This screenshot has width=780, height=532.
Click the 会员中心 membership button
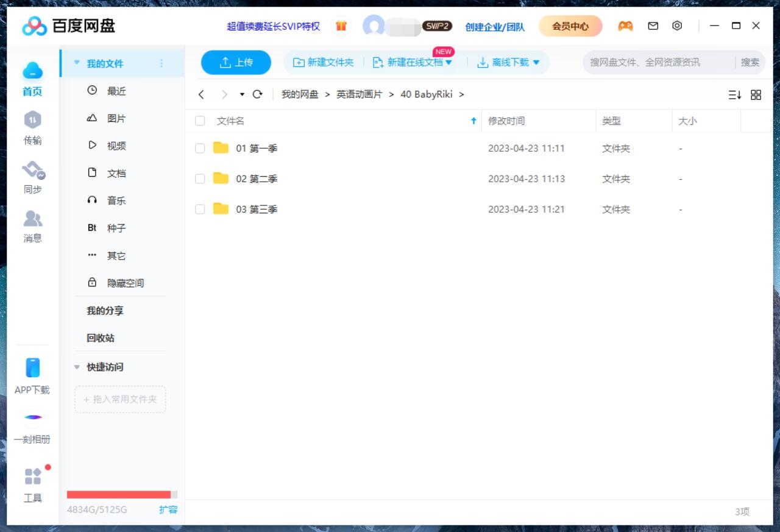click(x=570, y=26)
